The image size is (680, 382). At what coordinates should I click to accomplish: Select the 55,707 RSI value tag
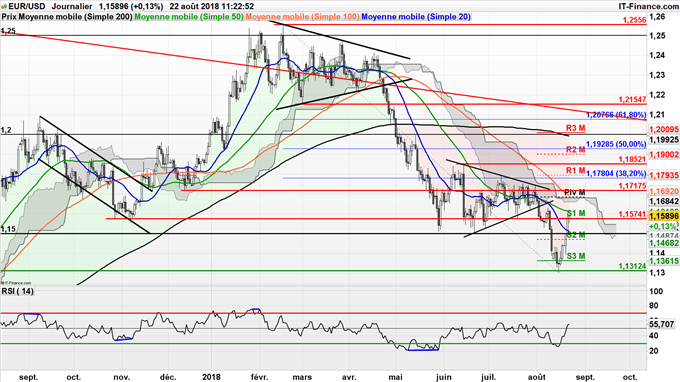pos(662,324)
